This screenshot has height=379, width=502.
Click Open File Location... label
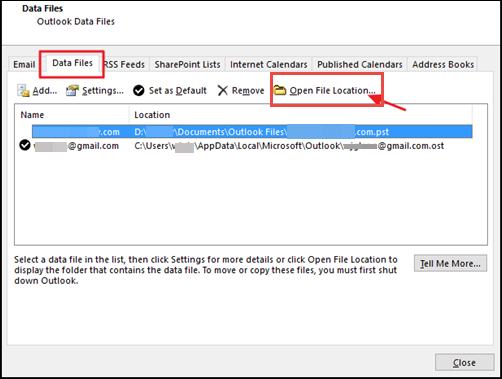(x=332, y=91)
